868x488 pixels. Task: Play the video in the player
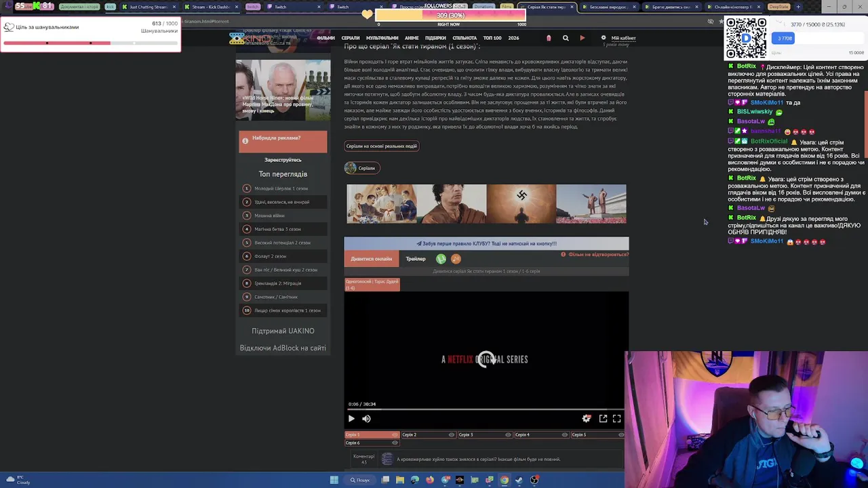[x=351, y=419]
